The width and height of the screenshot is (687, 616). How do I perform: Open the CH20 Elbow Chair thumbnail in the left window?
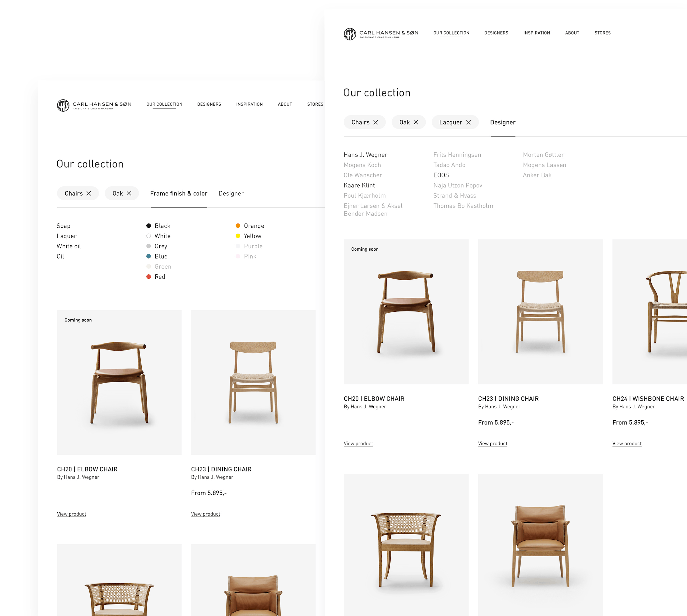(x=119, y=382)
